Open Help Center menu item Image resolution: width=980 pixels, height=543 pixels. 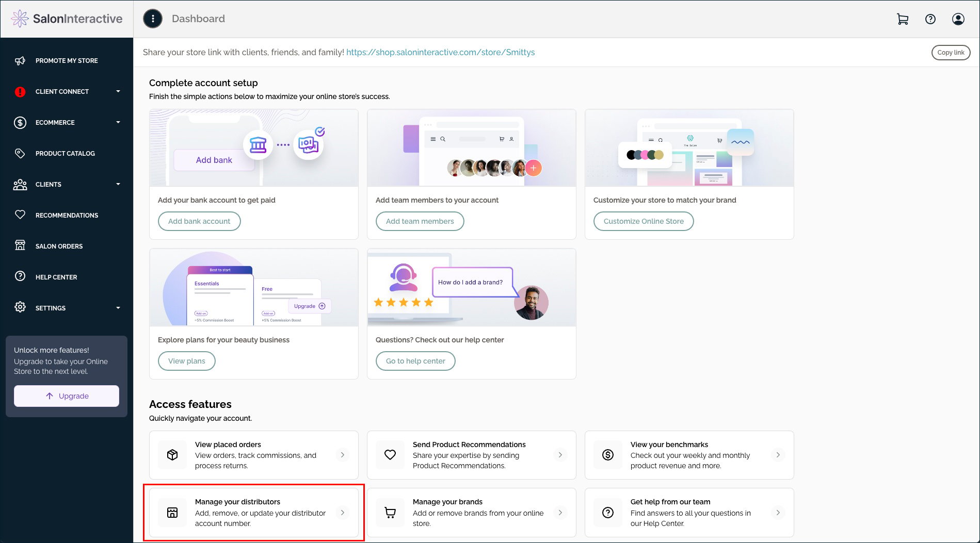(67, 277)
